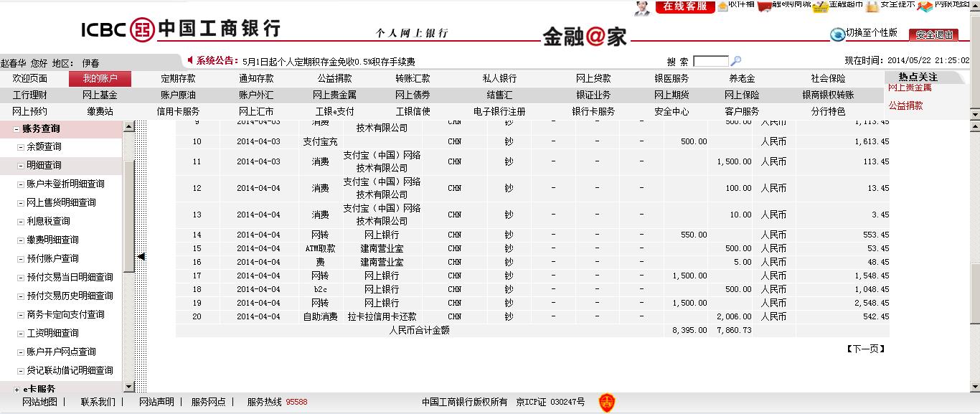This screenshot has height=414, width=980.
Task: Open the 信用卡服务 menu item
Action: click(178, 111)
